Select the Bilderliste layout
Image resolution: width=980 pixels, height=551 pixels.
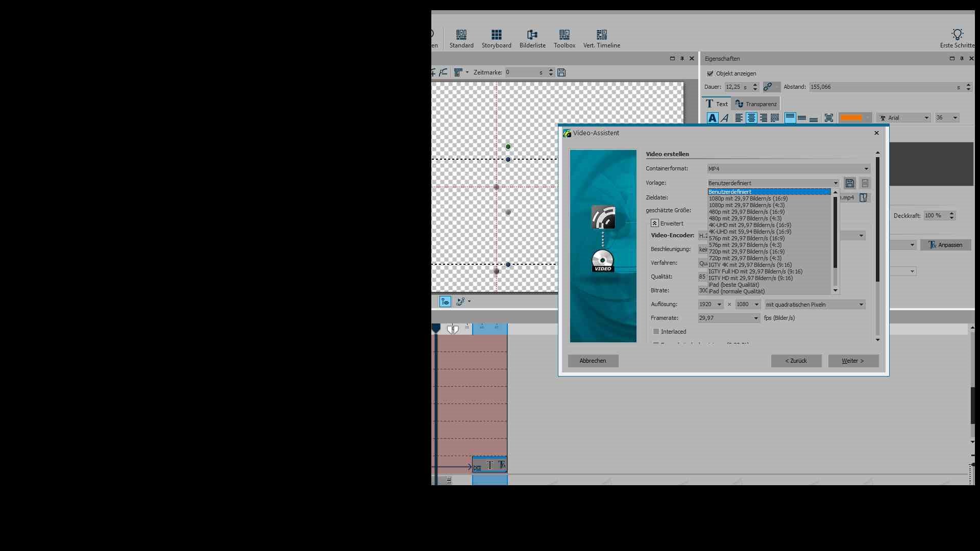click(x=532, y=39)
